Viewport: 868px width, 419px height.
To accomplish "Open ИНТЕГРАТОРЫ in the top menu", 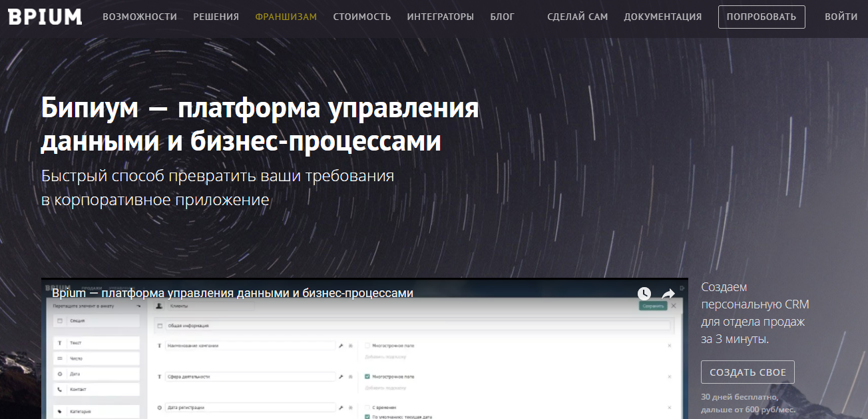I will [441, 17].
